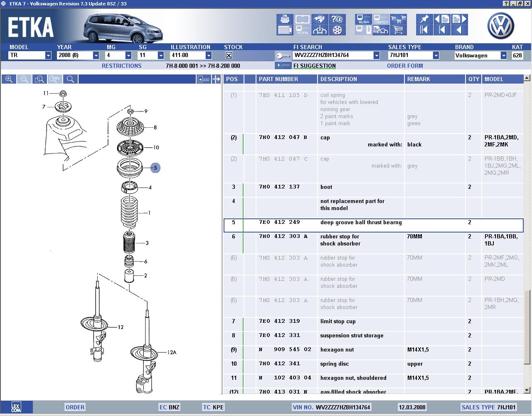Open the FI SUGGESTION link

tap(315, 66)
